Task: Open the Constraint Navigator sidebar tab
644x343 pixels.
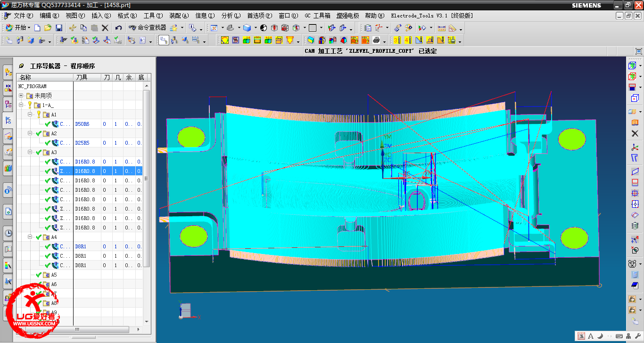Action: pos(8,88)
